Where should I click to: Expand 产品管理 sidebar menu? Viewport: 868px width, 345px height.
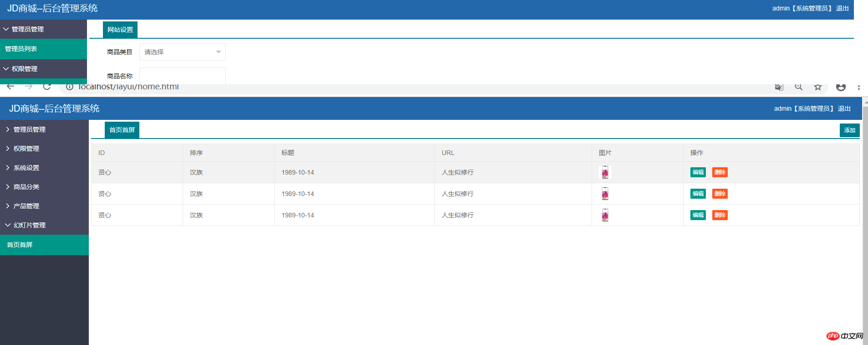[x=44, y=206]
